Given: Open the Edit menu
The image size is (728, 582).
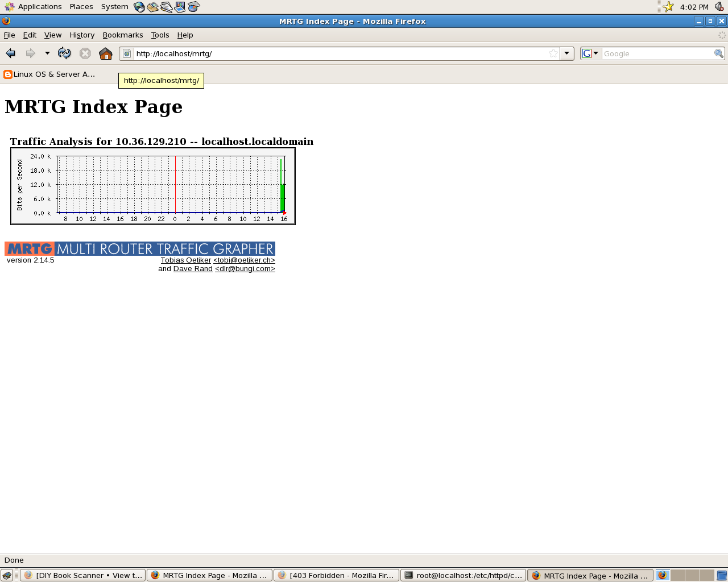Looking at the screenshot, I should point(30,35).
